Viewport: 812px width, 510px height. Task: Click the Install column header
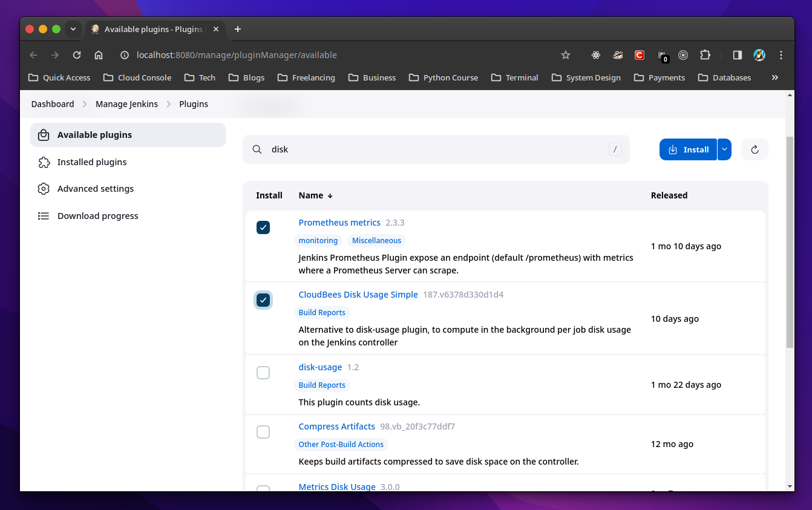pos(269,195)
